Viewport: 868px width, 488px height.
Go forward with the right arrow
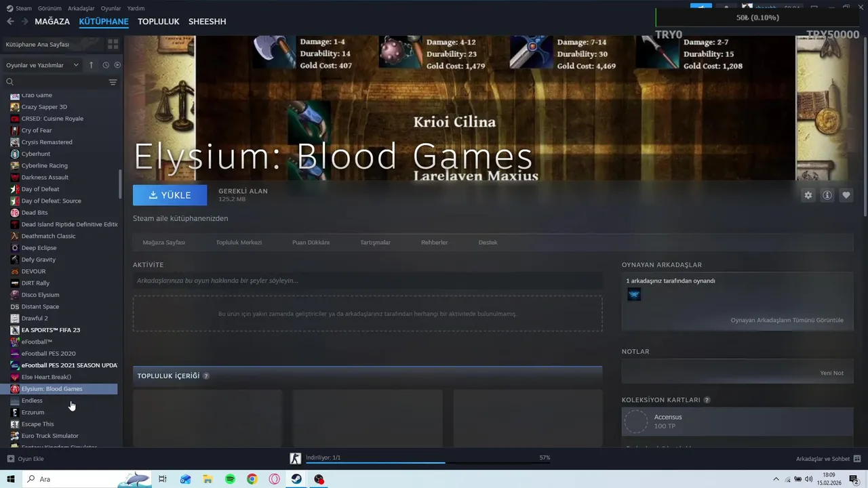(24, 22)
